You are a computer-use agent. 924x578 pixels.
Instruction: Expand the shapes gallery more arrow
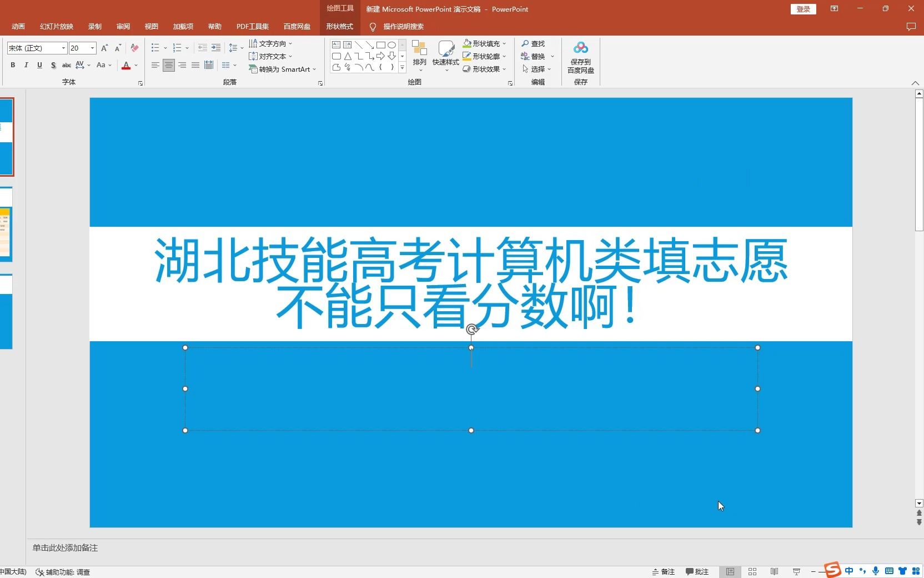pos(403,67)
